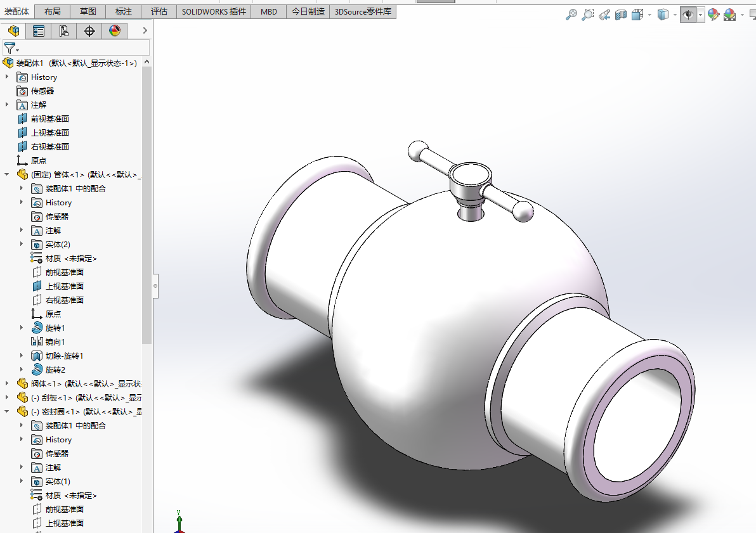Image resolution: width=756 pixels, height=533 pixels.
Task: Click the Apply Scene icon
Action: point(730,15)
